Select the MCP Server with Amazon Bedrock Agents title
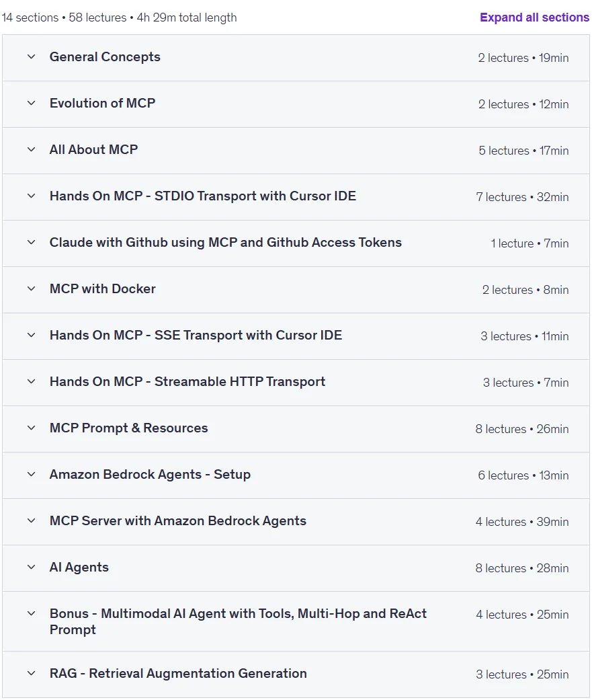 coord(178,521)
